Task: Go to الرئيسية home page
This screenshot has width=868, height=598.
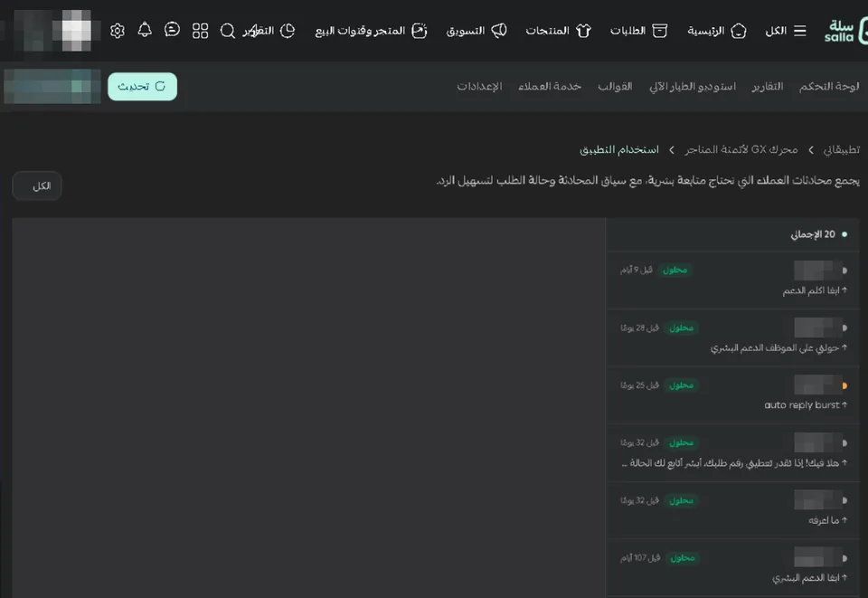Action: click(717, 31)
